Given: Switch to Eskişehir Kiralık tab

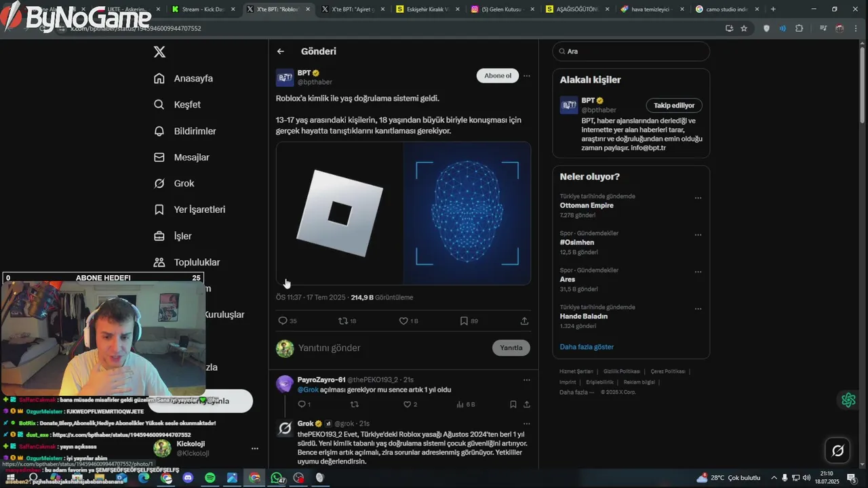Looking at the screenshot, I should (427, 9).
